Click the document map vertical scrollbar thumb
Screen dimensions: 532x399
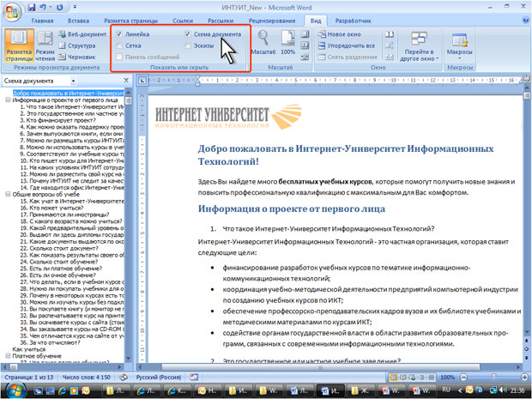coord(128,100)
